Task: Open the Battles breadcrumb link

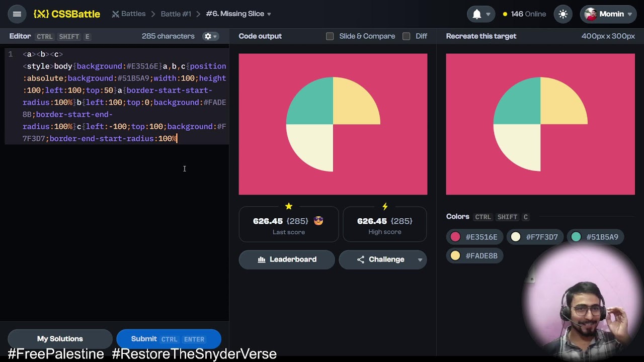Action: [129, 14]
